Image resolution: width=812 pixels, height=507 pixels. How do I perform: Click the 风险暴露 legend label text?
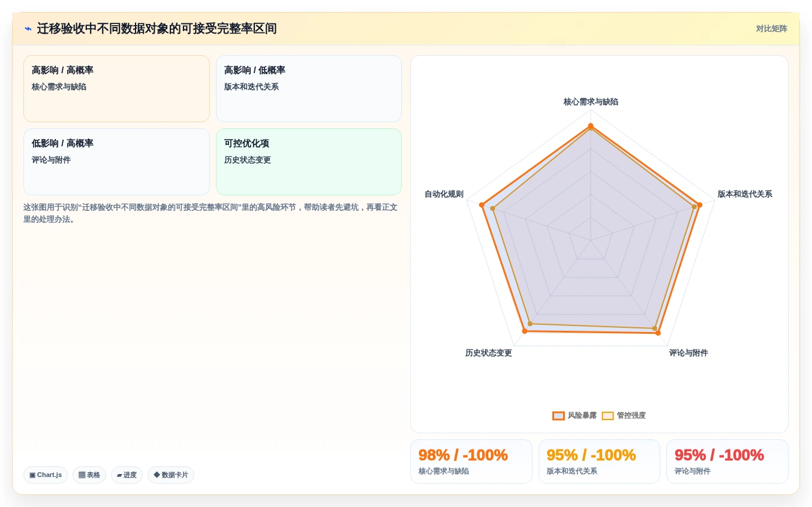pos(582,415)
